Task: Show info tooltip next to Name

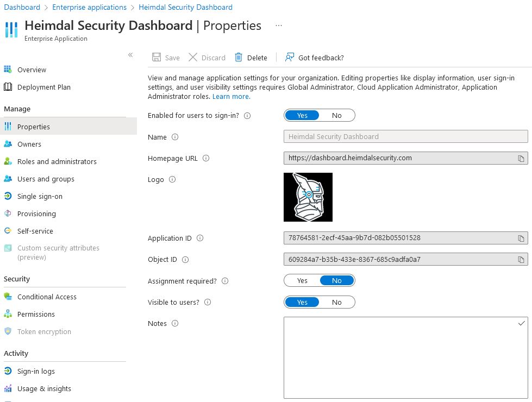Action: [x=175, y=137]
